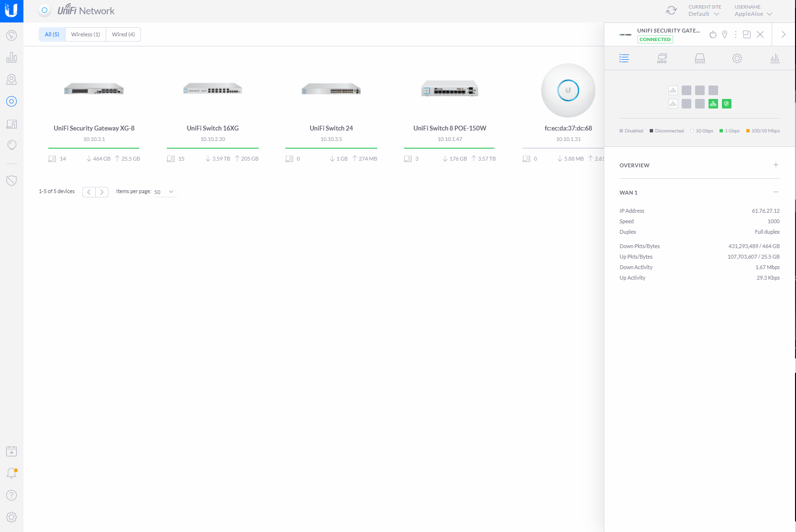Open controller Settings gear in sidebar
This screenshot has height=532, width=796.
tap(11, 517)
